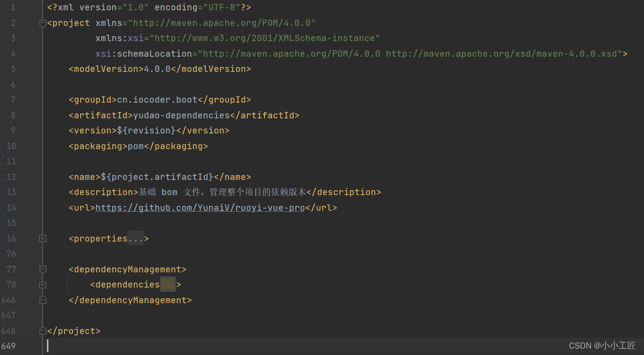Click line number 1 in gutter
Screen dimensions: 644x355
pyautogui.click(x=13, y=7)
